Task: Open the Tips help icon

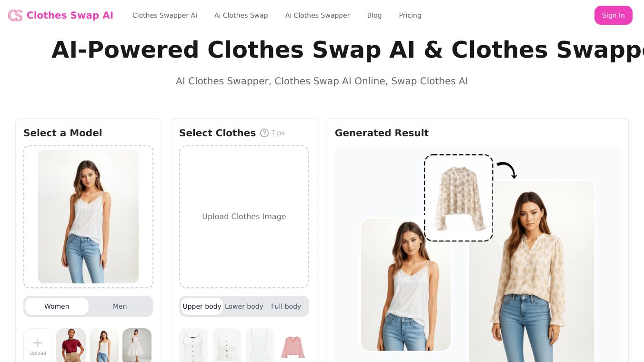Action: tap(264, 133)
